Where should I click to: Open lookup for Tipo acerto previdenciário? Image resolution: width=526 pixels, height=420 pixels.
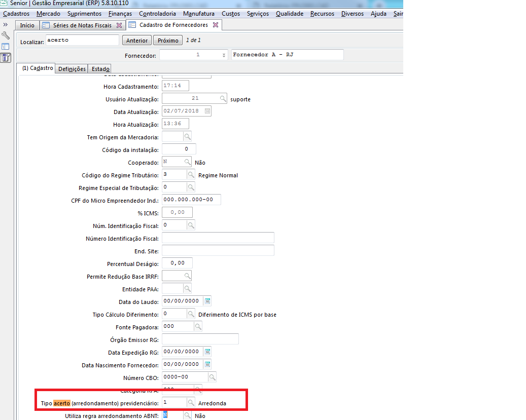(191, 403)
